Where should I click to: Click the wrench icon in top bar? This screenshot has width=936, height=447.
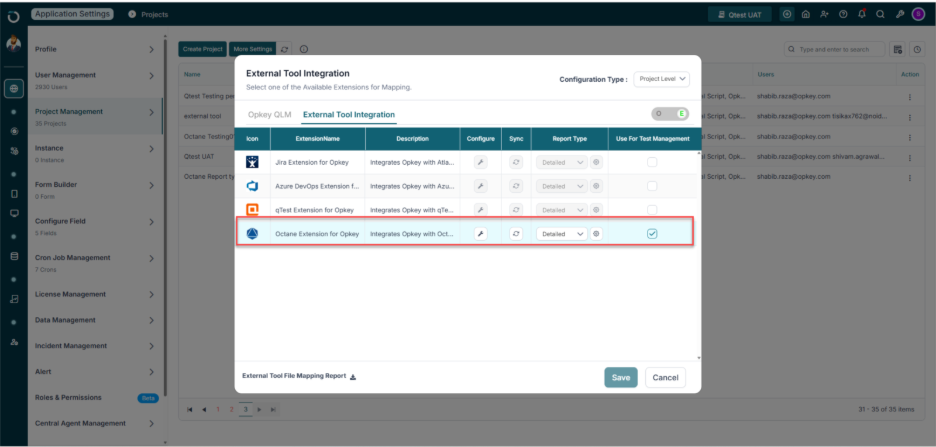click(900, 14)
